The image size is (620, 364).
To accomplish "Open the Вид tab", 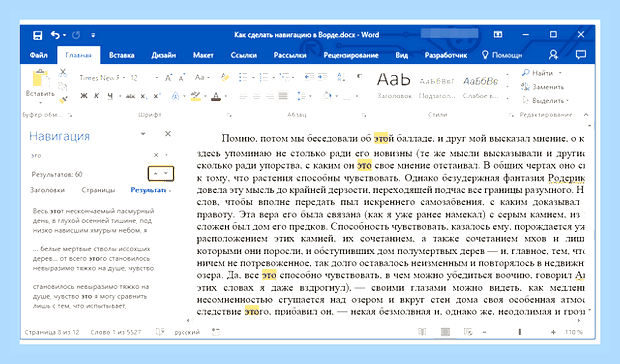I will point(401,55).
